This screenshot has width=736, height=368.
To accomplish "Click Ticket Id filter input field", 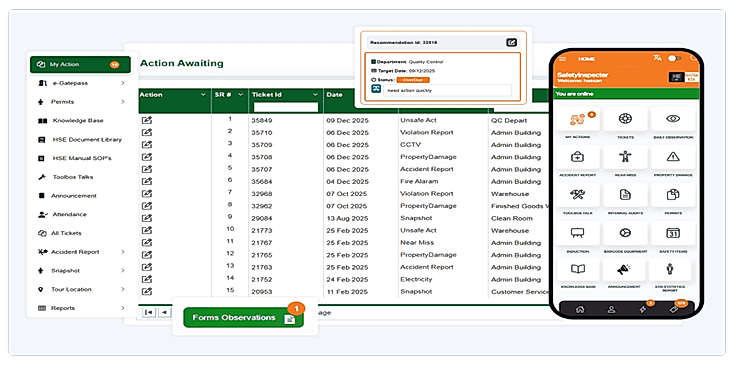I will pos(285,107).
